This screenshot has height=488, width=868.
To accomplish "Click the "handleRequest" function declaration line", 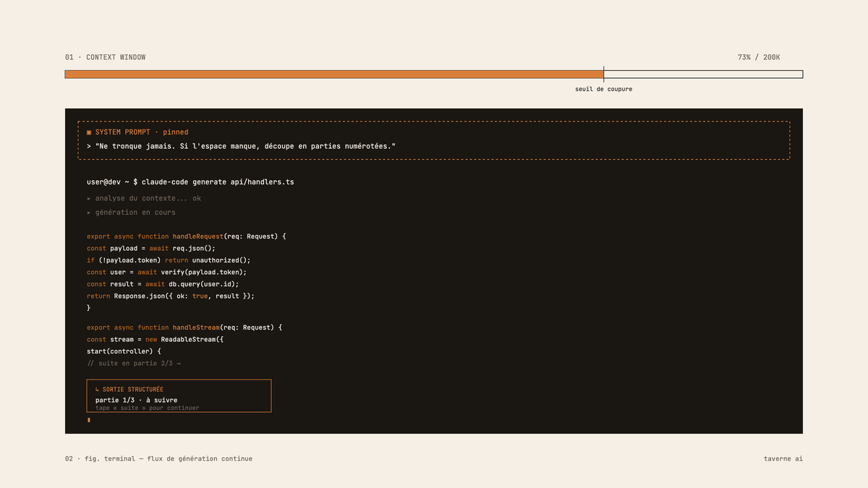I will (187, 236).
